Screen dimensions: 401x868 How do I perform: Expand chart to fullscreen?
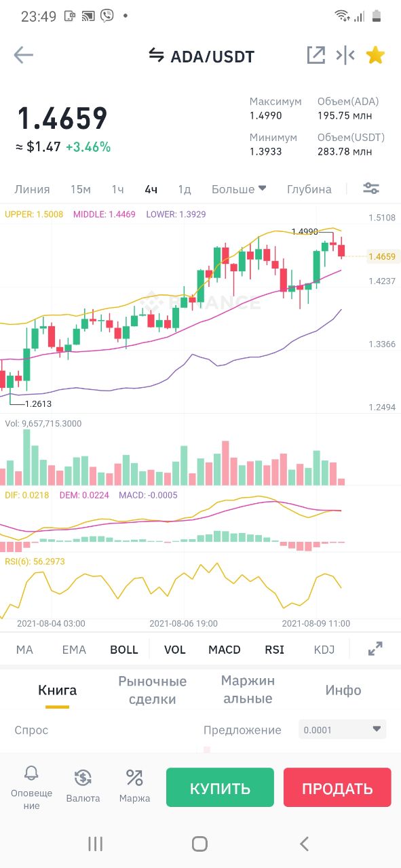(x=375, y=649)
